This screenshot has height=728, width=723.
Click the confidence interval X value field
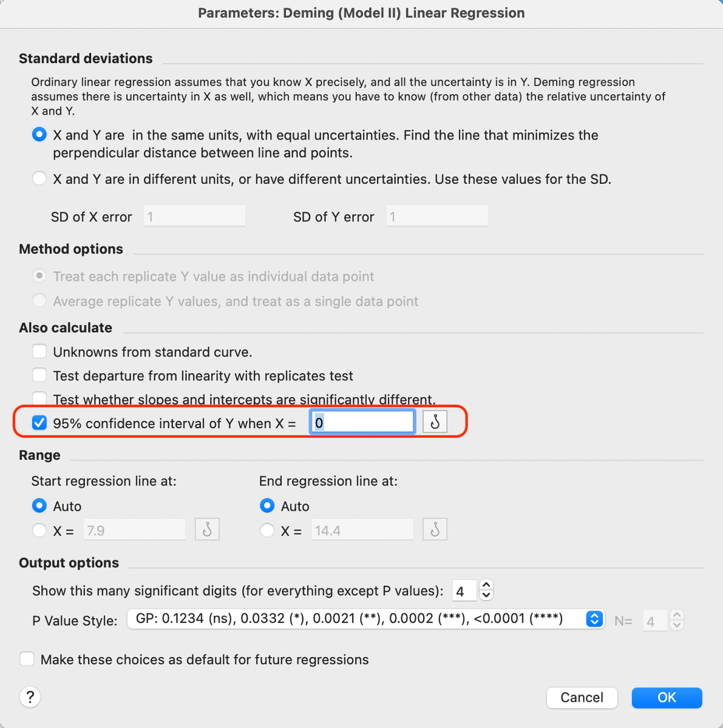(362, 422)
